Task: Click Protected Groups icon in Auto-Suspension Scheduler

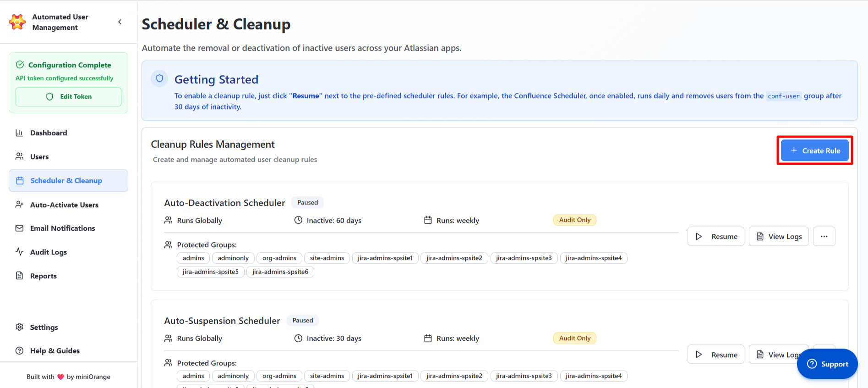Action: point(169,363)
